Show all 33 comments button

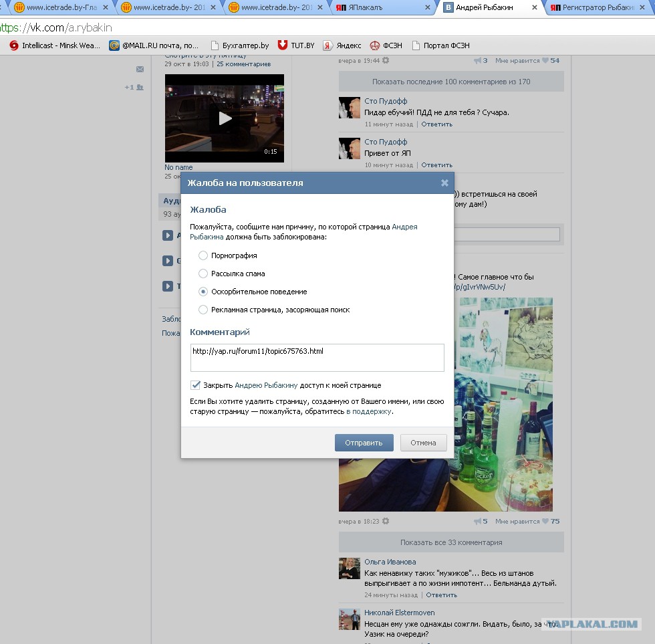(x=451, y=542)
